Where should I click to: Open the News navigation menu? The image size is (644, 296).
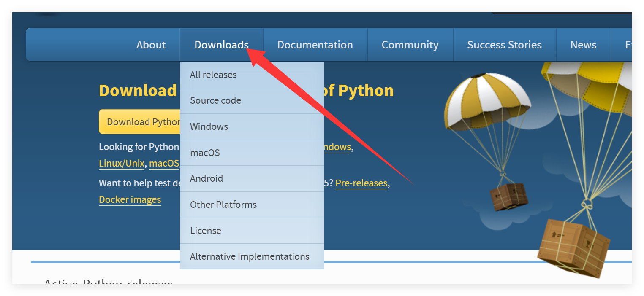click(583, 45)
